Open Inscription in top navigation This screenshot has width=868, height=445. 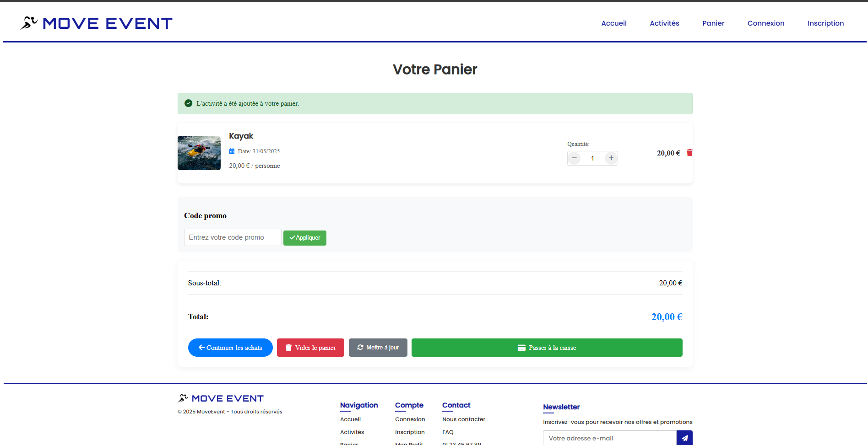pos(825,23)
